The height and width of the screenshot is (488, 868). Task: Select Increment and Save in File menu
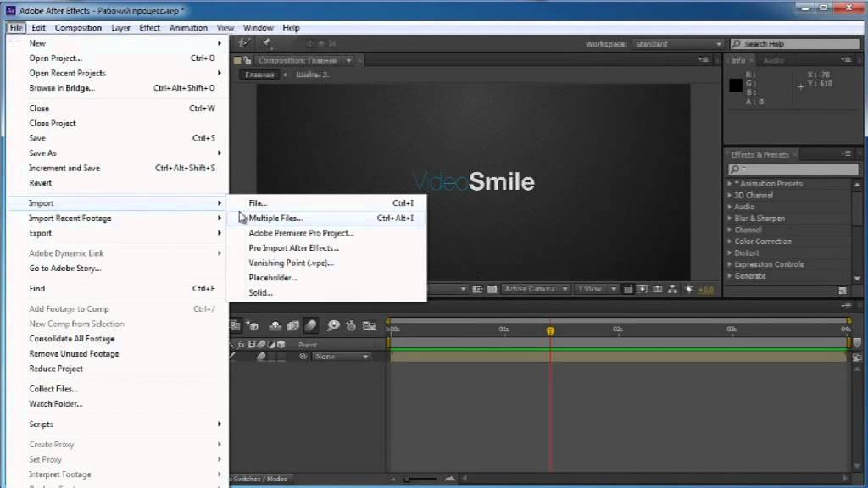pyautogui.click(x=119, y=168)
